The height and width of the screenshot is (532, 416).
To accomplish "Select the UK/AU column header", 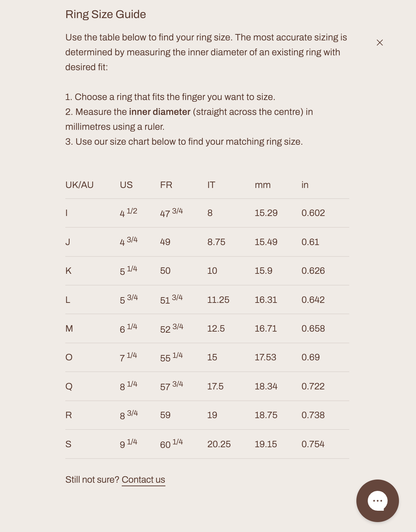I will tap(80, 185).
